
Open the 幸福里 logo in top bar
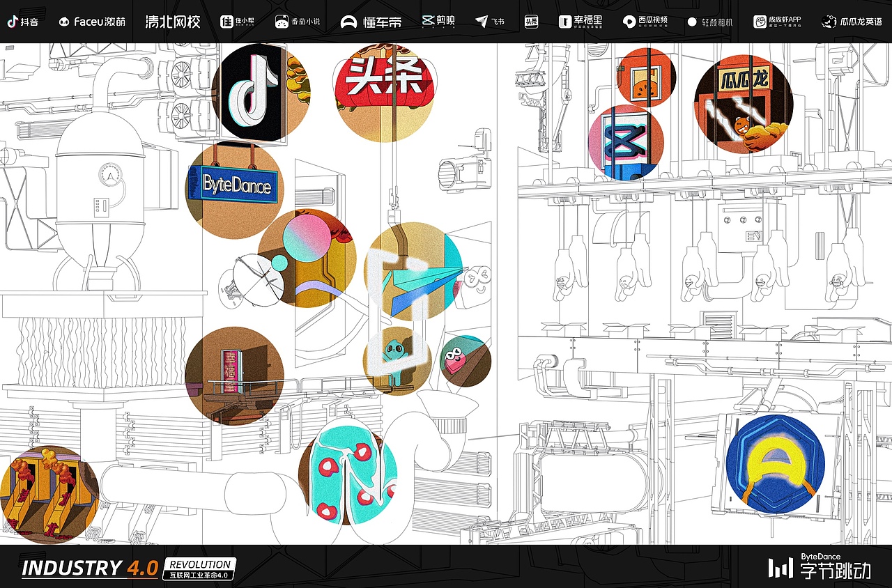[581, 22]
